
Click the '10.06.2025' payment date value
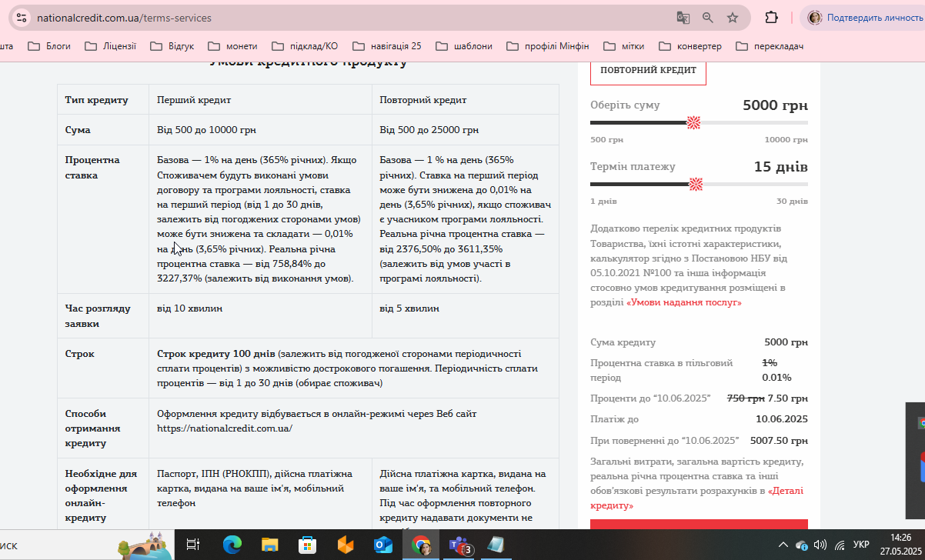(x=782, y=419)
